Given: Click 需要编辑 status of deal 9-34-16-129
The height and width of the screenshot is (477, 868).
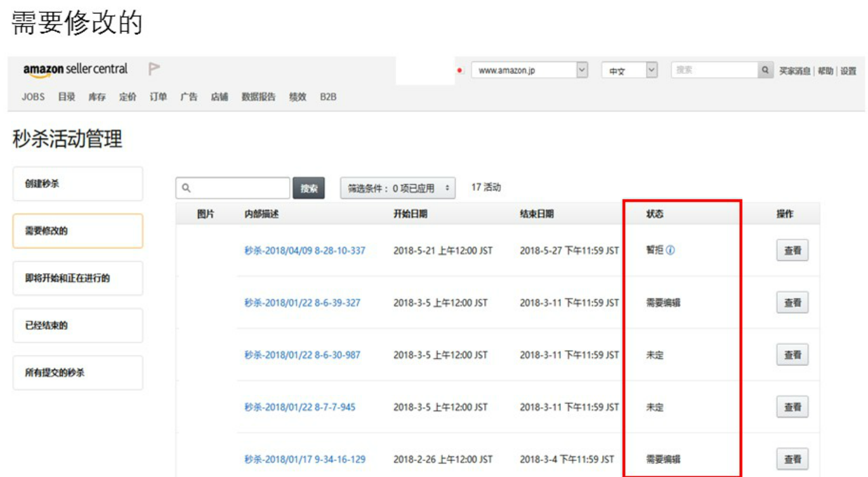Looking at the screenshot, I should 663,459.
